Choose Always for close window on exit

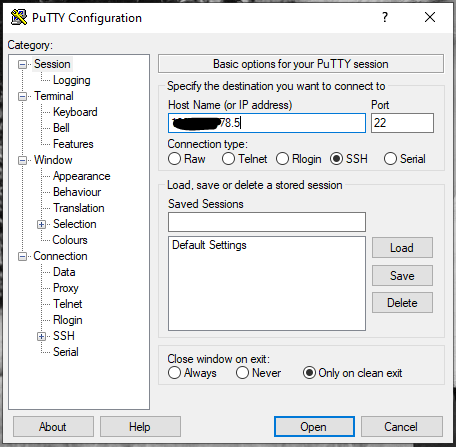(174, 373)
